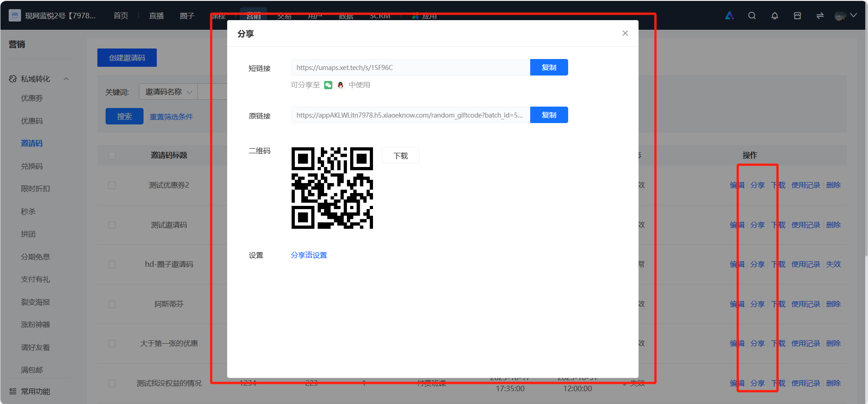Screen dimensions: 868x404
Task: Check the box for row 测试邀请码
Action: pos(112,225)
